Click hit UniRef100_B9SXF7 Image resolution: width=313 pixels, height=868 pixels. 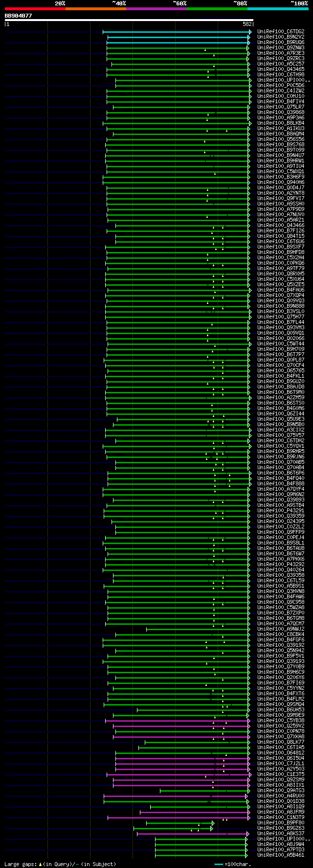(281, 247)
